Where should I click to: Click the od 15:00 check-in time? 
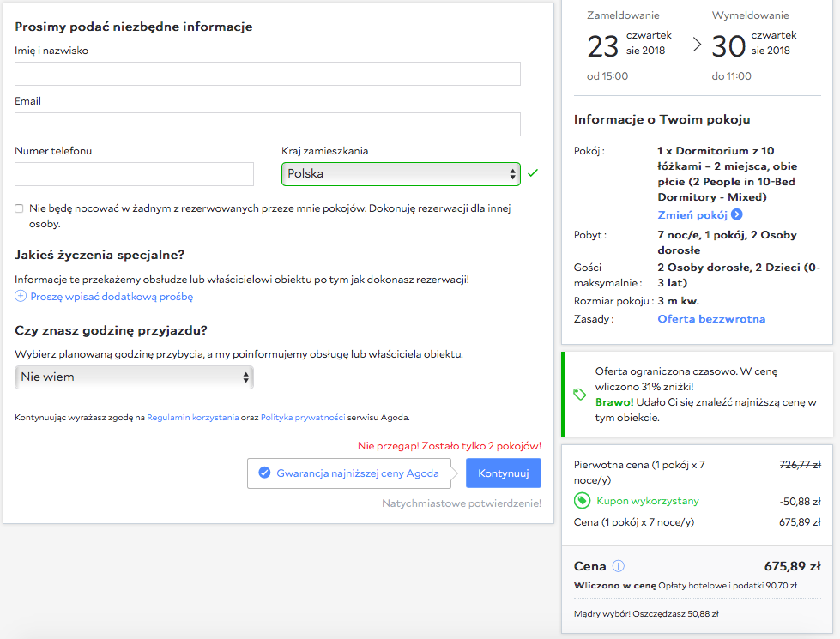(x=607, y=76)
